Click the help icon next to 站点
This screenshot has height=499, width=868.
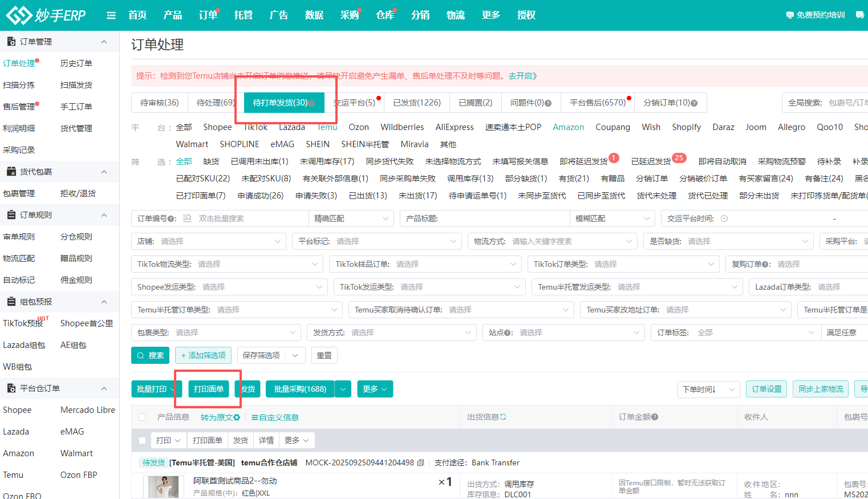coord(508,333)
